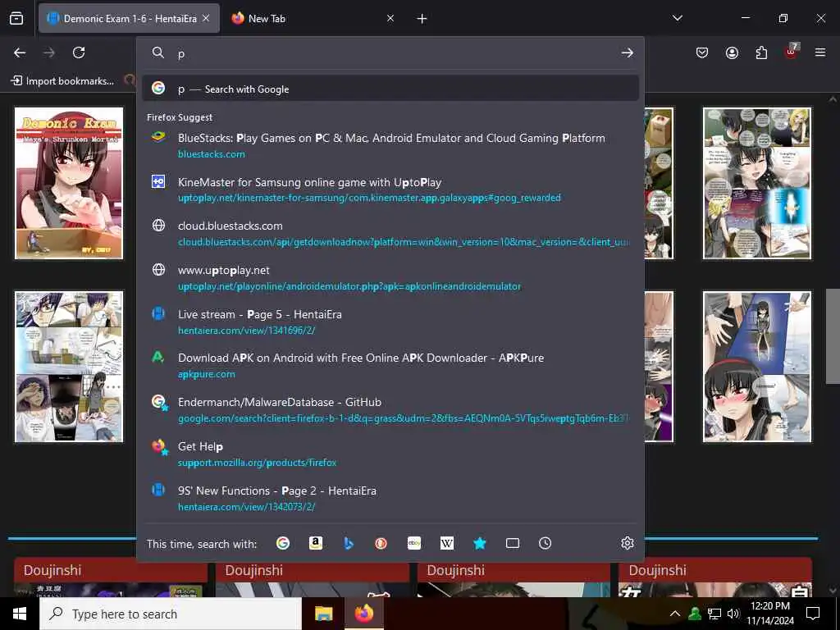Reload the current page

tap(79, 52)
